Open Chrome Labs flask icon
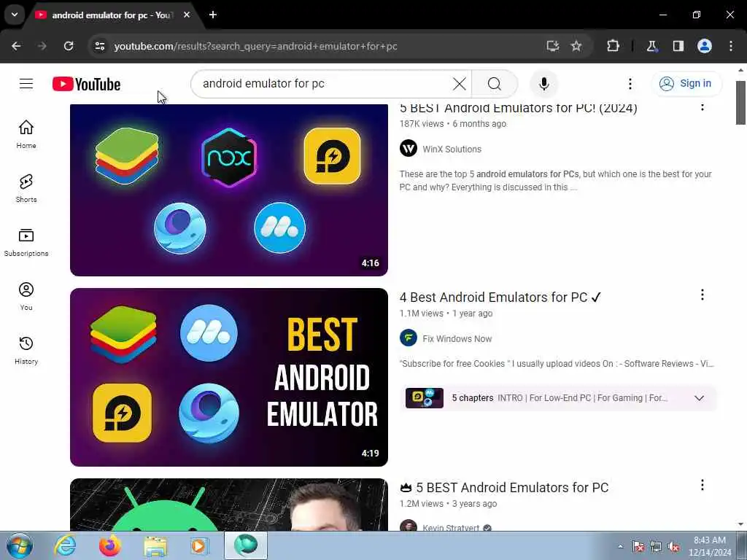This screenshot has width=747, height=560. pyautogui.click(x=651, y=46)
